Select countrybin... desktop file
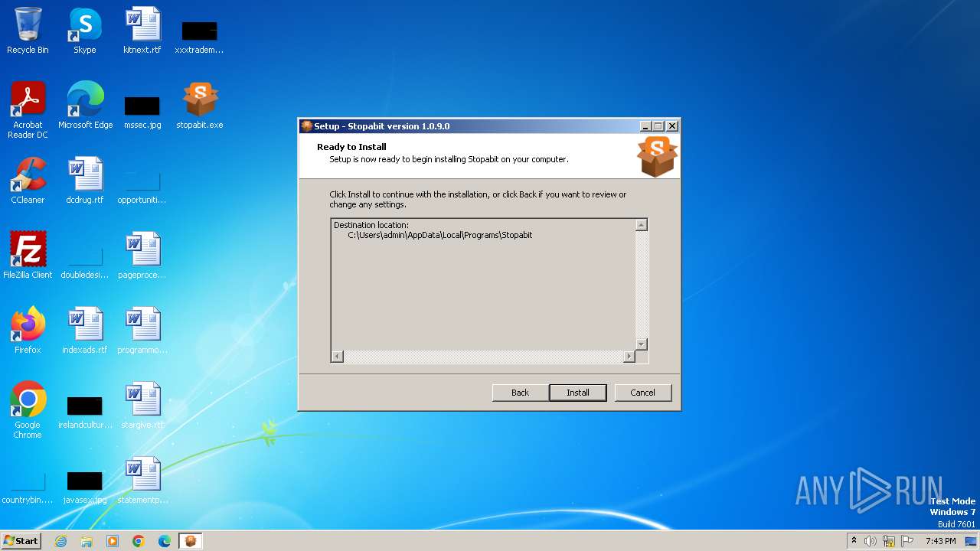Screen dimensions: 980x551 [x=28, y=487]
